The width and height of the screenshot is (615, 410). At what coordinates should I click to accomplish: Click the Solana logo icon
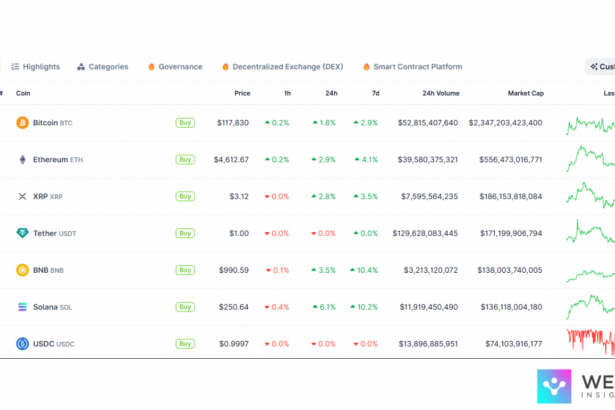click(22, 307)
